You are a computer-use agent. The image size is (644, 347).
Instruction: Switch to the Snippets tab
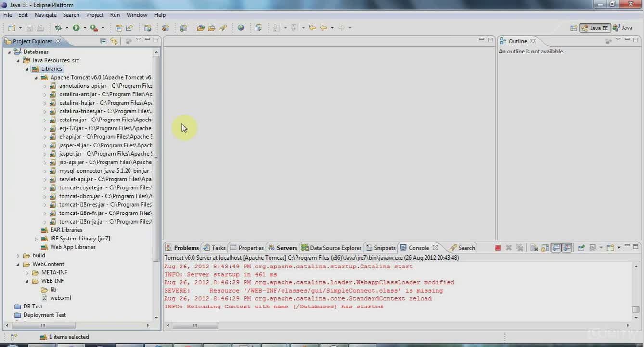pos(380,248)
